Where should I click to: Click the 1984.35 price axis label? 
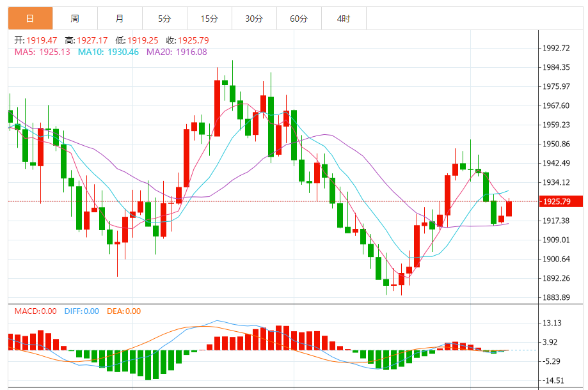click(x=556, y=67)
